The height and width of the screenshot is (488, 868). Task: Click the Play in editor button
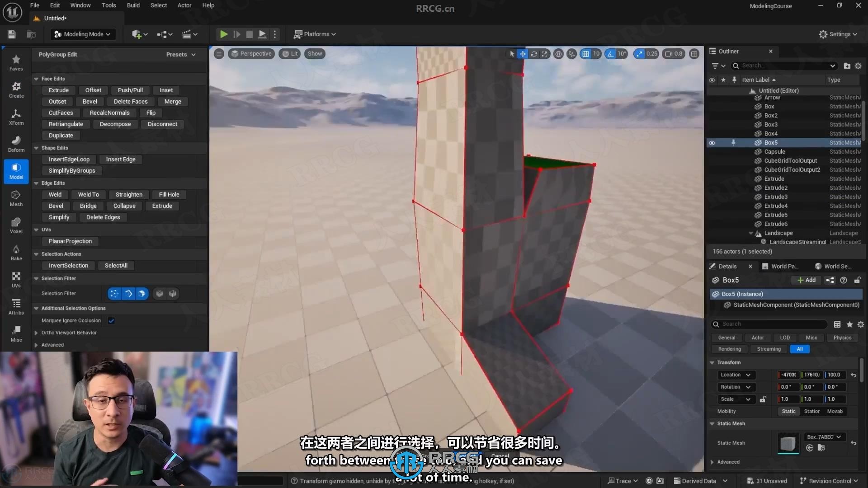pyautogui.click(x=223, y=34)
